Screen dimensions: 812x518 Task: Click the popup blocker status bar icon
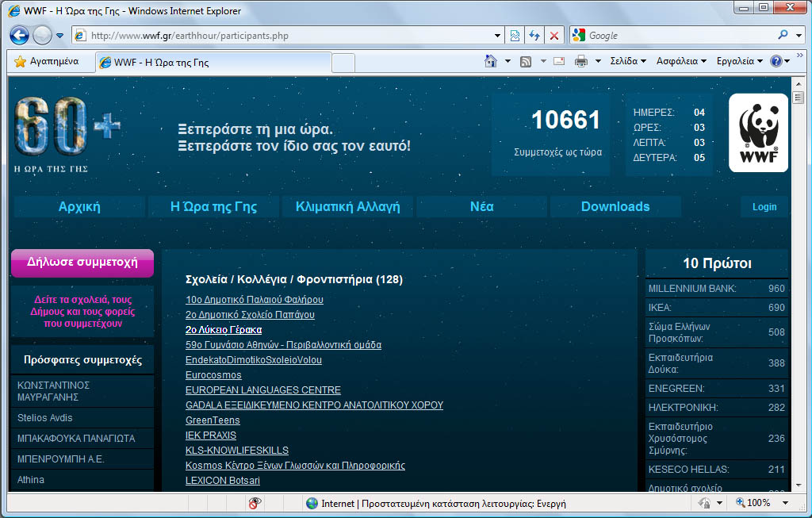coord(255,503)
